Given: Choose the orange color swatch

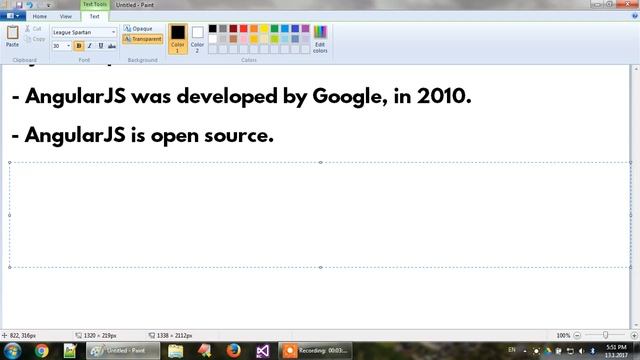Looking at the screenshot, I should [254, 28].
